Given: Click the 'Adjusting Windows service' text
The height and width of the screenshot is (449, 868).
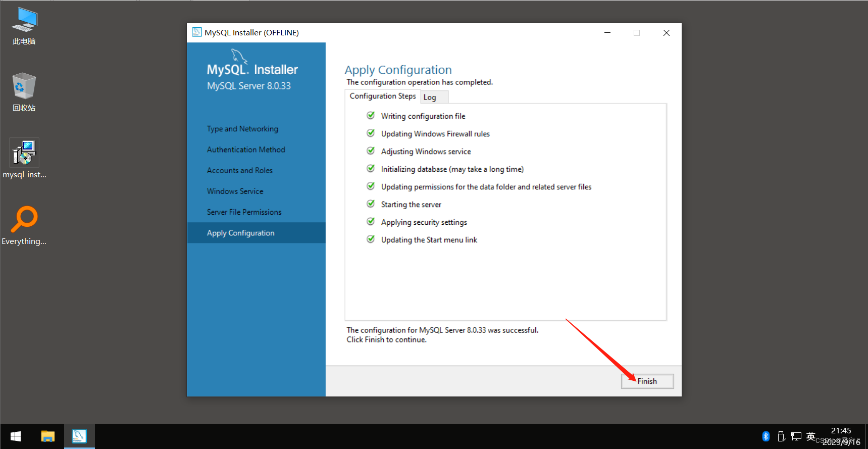Looking at the screenshot, I should pyautogui.click(x=426, y=152).
